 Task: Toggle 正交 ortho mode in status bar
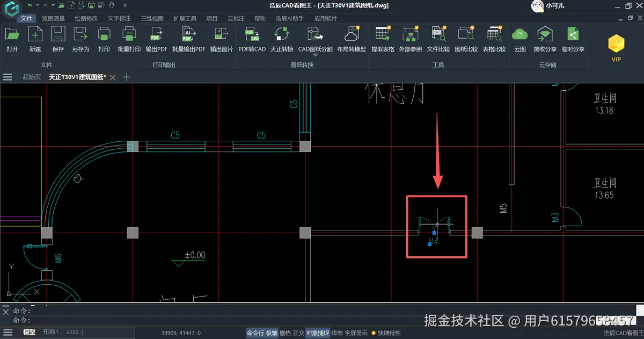[x=298, y=333]
